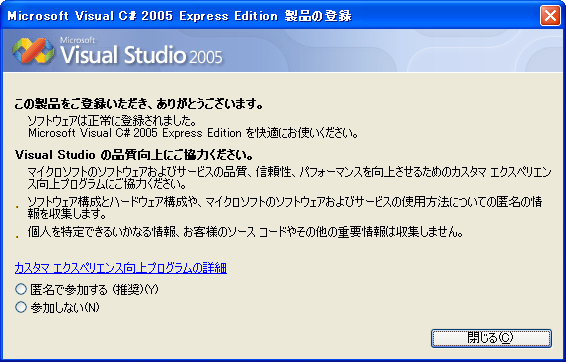
Task: Click the Visual Studio infinity logo icon
Action: coord(34,51)
